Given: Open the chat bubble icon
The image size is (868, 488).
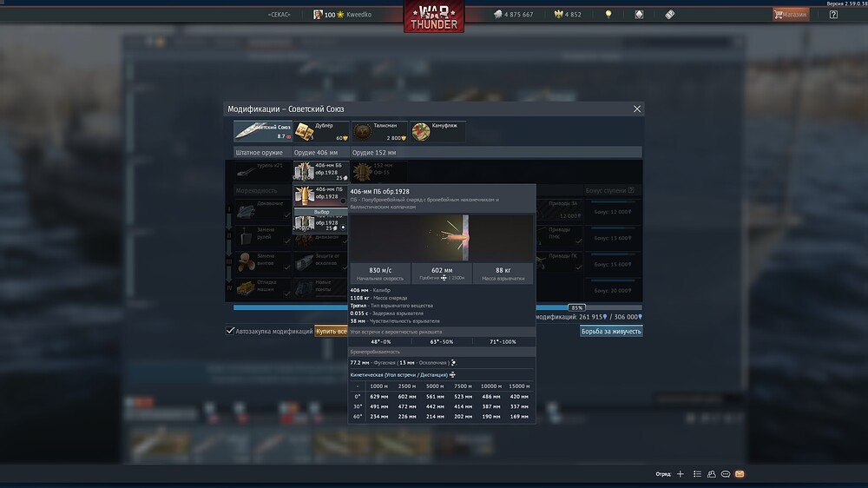Looking at the screenshot, I should [725, 474].
